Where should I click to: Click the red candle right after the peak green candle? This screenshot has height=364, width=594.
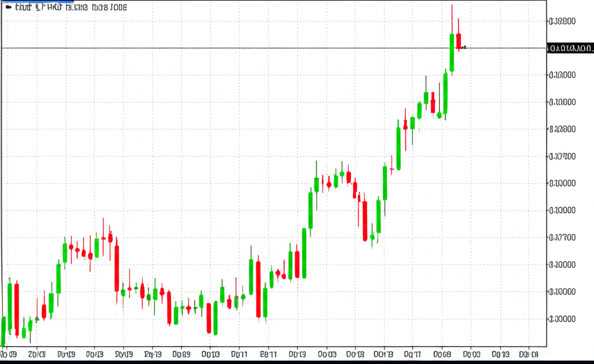(x=458, y=41)
